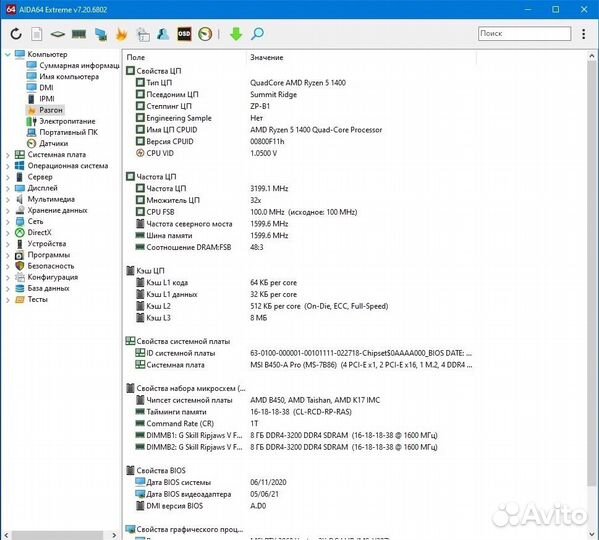Open Портативный ПК tree item
Screen dimensions: 599x540
pyautogui.click(x=62, y=132)
